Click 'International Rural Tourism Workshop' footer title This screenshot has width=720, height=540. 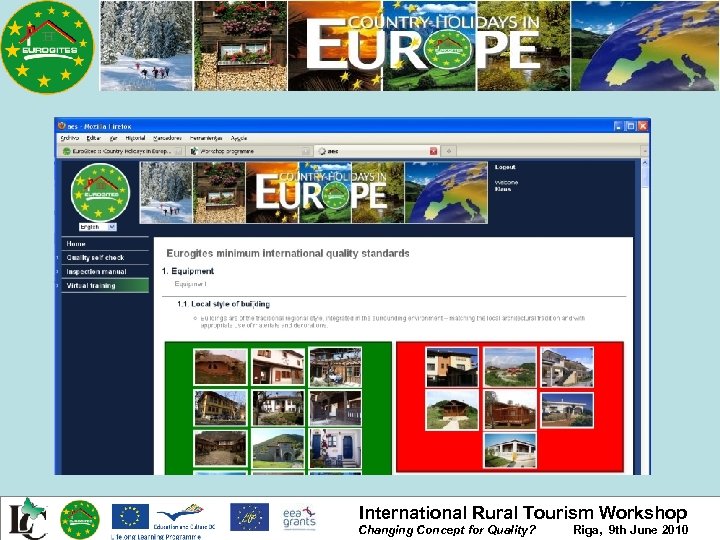point(523,512)
